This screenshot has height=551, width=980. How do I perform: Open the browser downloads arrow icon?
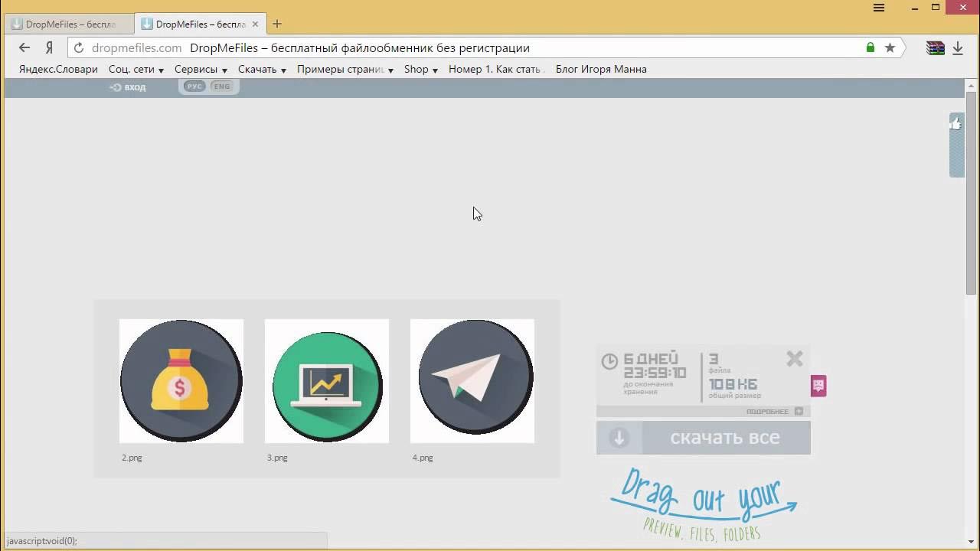click(x=957, y=48)
